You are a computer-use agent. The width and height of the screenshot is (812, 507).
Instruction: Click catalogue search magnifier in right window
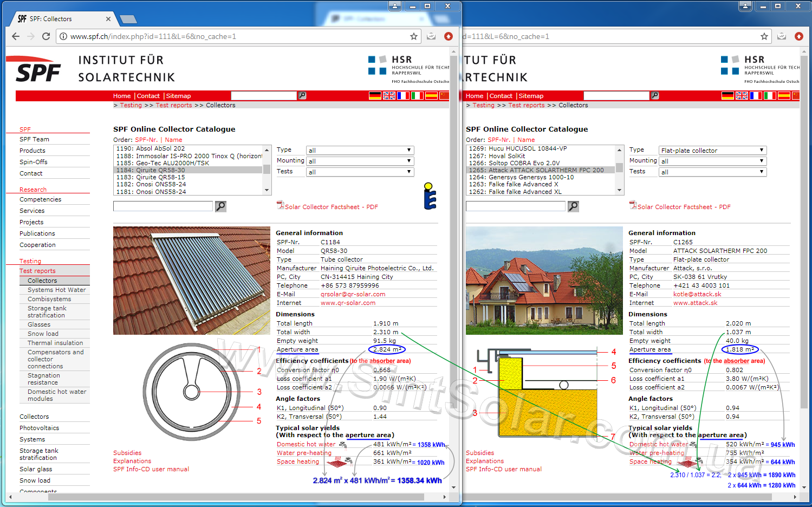pos(573,206)
